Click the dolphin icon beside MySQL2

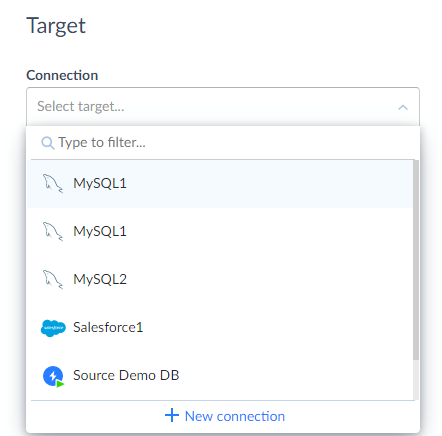pos(53,279)
